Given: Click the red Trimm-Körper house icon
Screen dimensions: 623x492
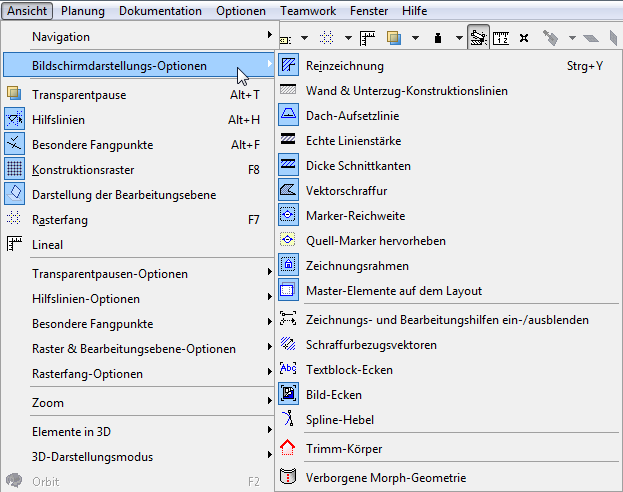Looking at the screenshot, I should pyautogui.click(x=288, y=448).
